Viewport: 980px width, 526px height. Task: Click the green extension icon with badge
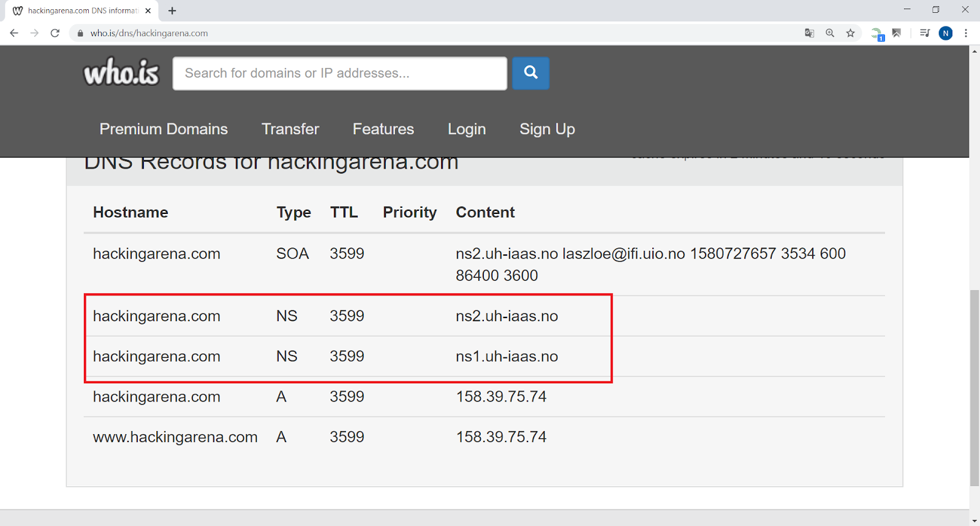pos(878,34)
